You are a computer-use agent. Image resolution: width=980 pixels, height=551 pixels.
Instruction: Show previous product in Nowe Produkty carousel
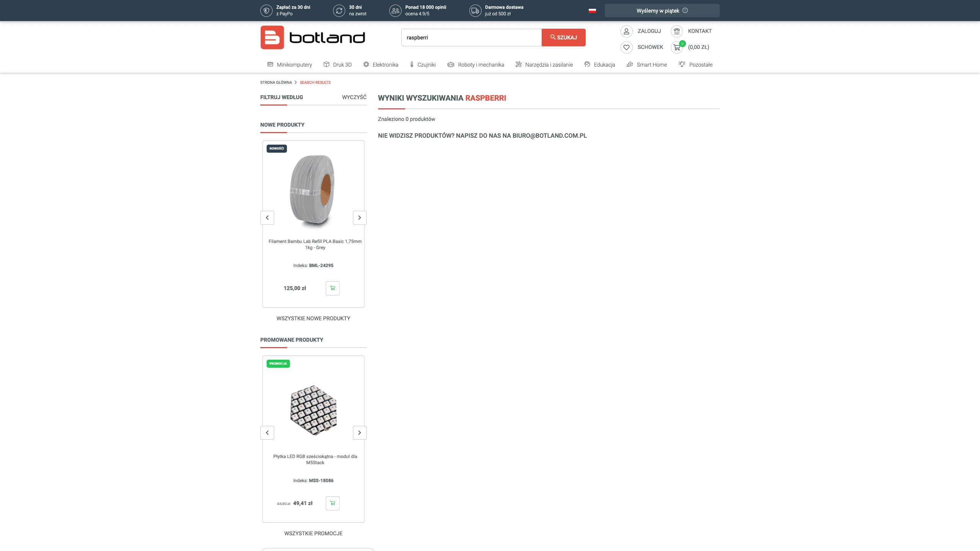[x=267, y=218]
